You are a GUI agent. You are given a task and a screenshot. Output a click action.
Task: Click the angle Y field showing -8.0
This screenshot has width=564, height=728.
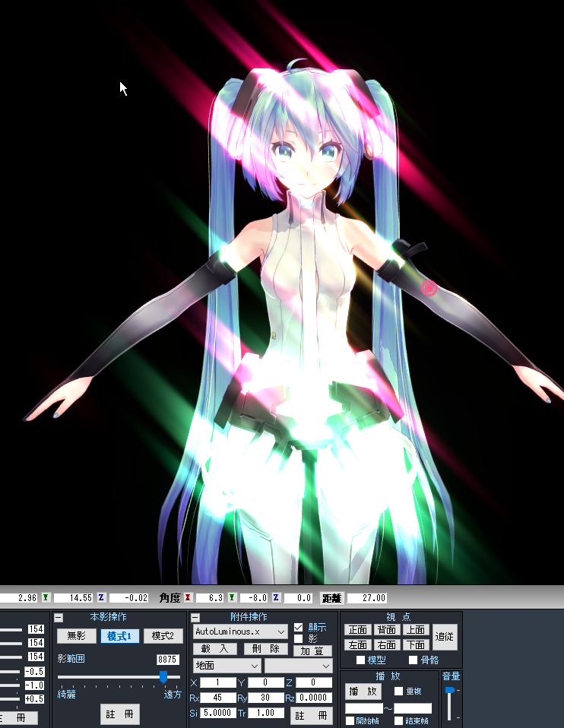(254, 598)
